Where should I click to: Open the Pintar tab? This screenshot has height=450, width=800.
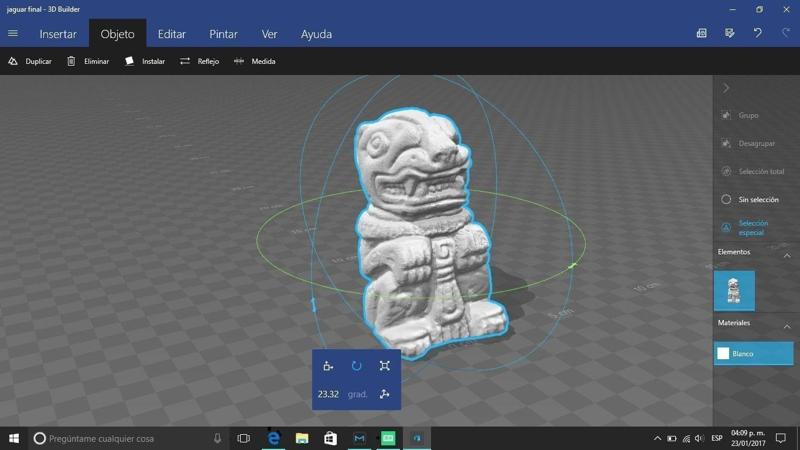coord(223,34)
